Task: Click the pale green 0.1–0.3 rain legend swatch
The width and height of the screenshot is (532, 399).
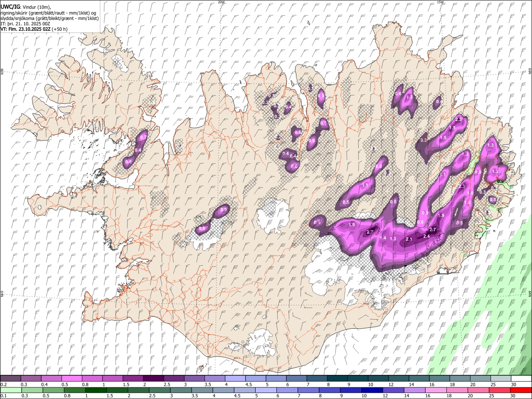Action: pyautogui.click(x=11, y=390)
